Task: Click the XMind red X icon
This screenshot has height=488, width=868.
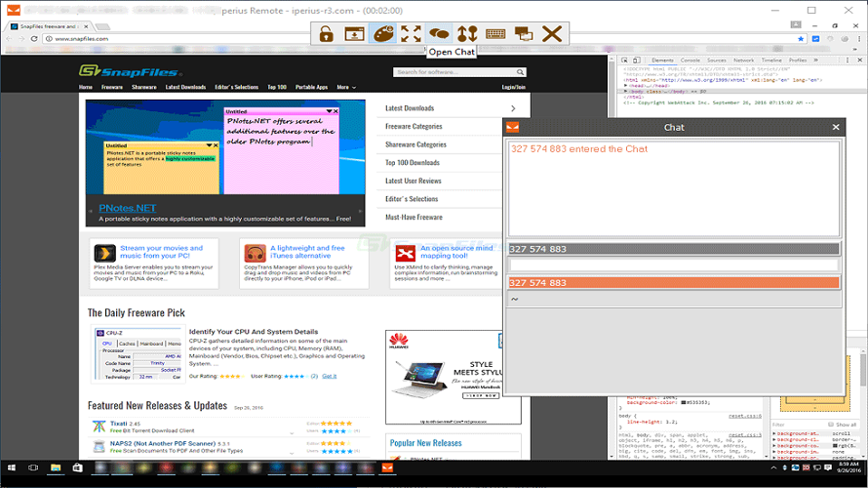Action: [405, 253]
